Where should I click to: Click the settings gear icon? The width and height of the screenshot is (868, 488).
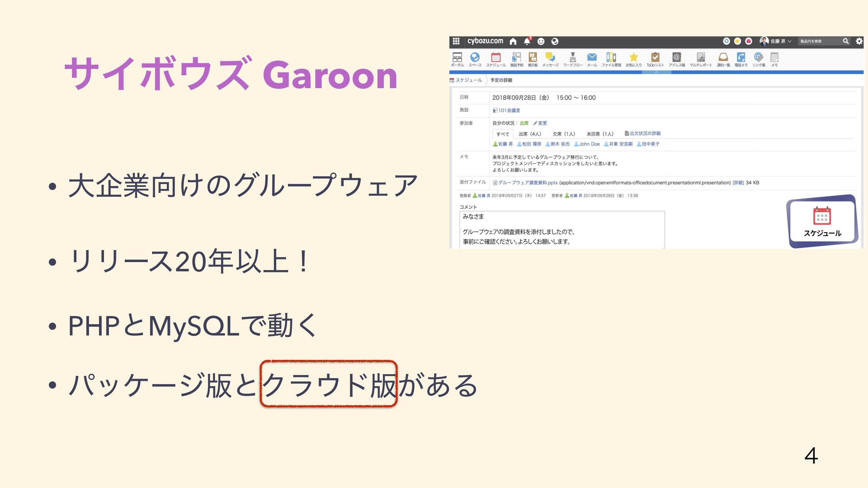coord(859,41)
